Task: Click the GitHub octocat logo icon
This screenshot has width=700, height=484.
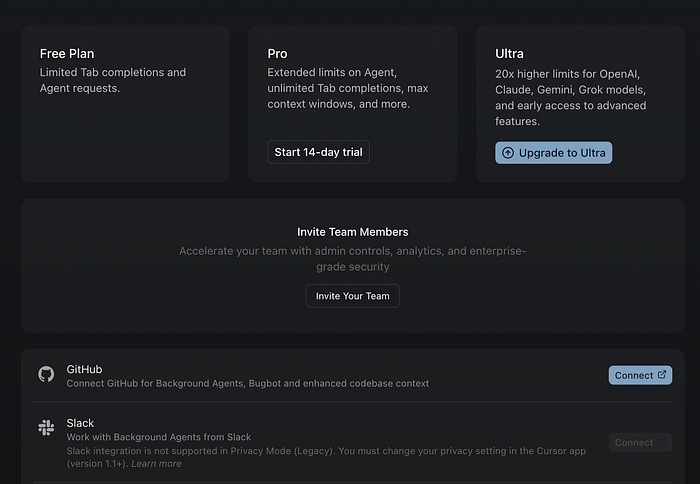Action: tap(46, 374)
